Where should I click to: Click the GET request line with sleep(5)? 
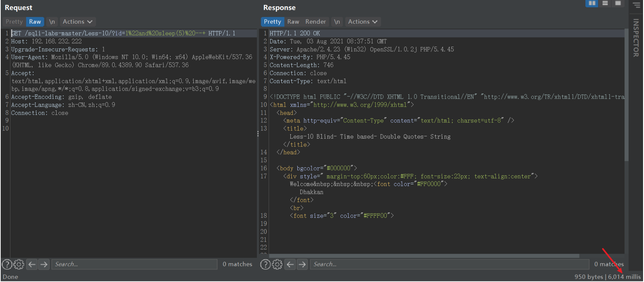pos(123,33)
